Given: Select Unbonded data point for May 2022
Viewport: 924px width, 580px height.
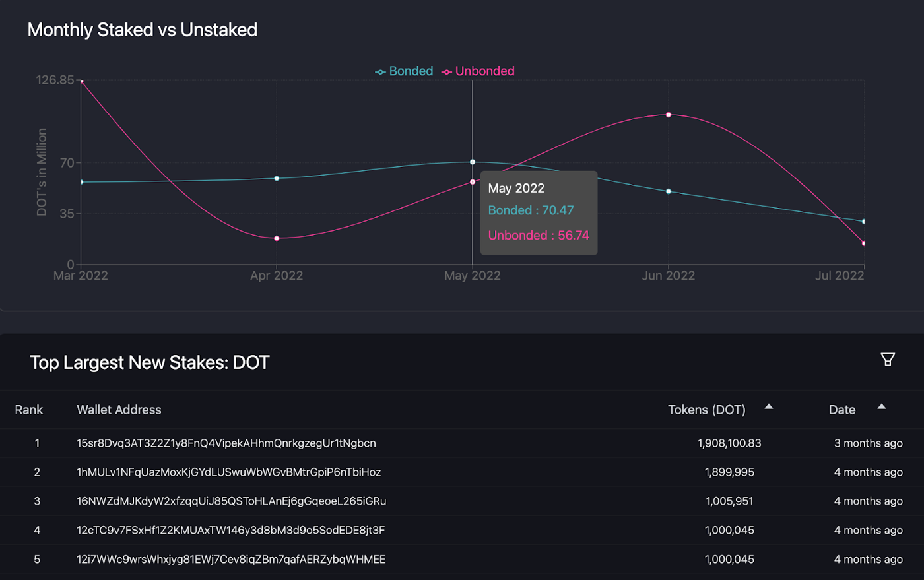Looking at the screenshot, I should point(473,182).
